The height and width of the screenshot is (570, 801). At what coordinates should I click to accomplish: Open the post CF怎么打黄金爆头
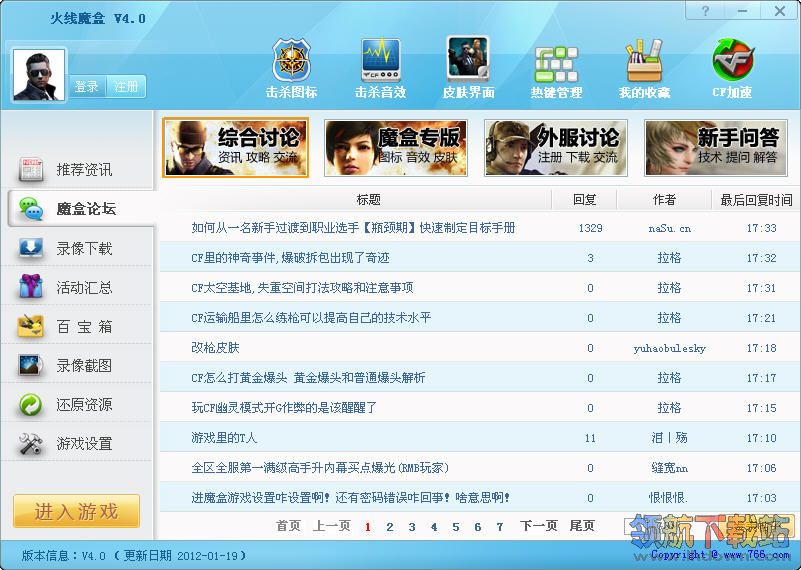[308, 378]
